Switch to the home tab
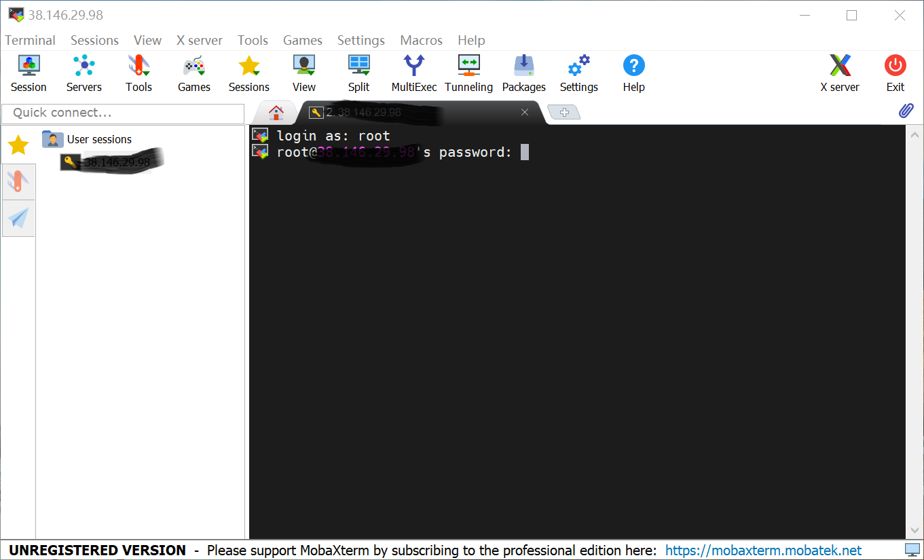The width and height of the screenshot is (924, 560). pyautogui.click(x=276, y=113)
